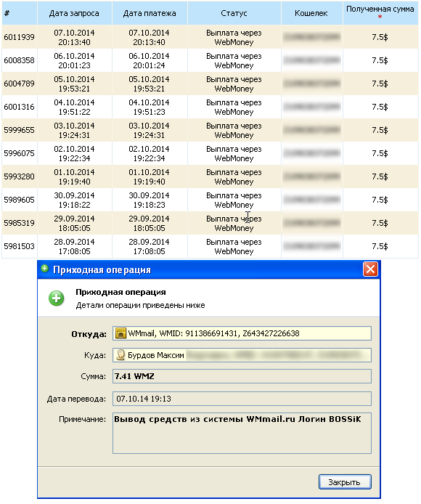
Task: Click the user avatar icon in Куда field
Action: tap(120, 355)
